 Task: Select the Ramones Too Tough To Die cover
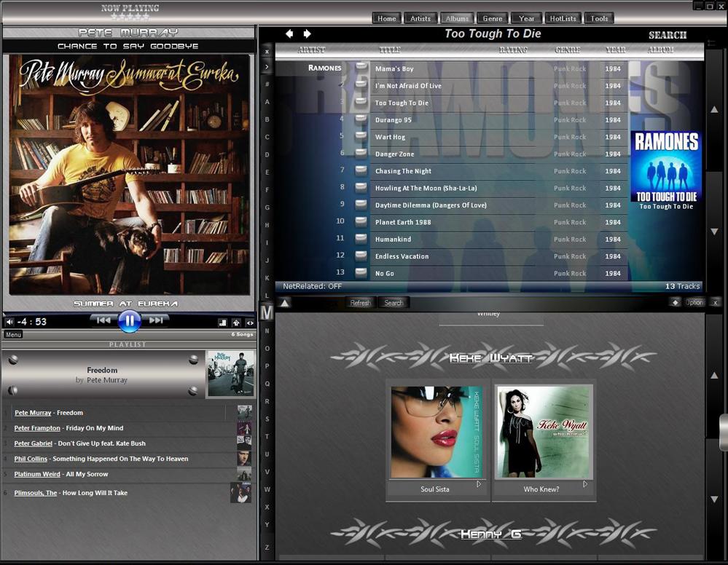click(x=666, y=166)
